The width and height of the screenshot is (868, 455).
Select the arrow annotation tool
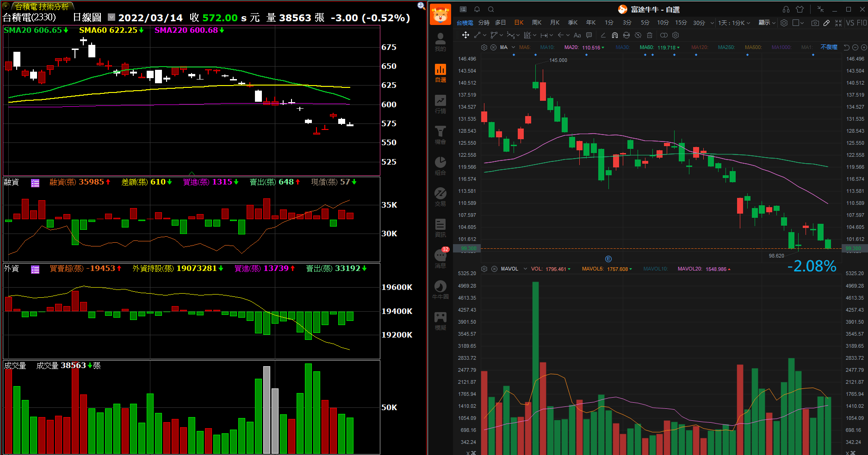561,35
